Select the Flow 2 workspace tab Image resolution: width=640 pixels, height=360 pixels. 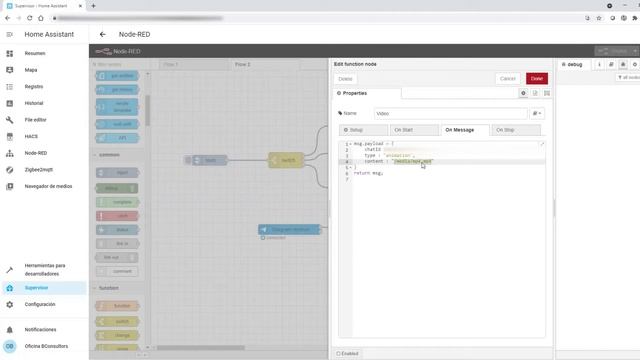click(x=265, y=64)
